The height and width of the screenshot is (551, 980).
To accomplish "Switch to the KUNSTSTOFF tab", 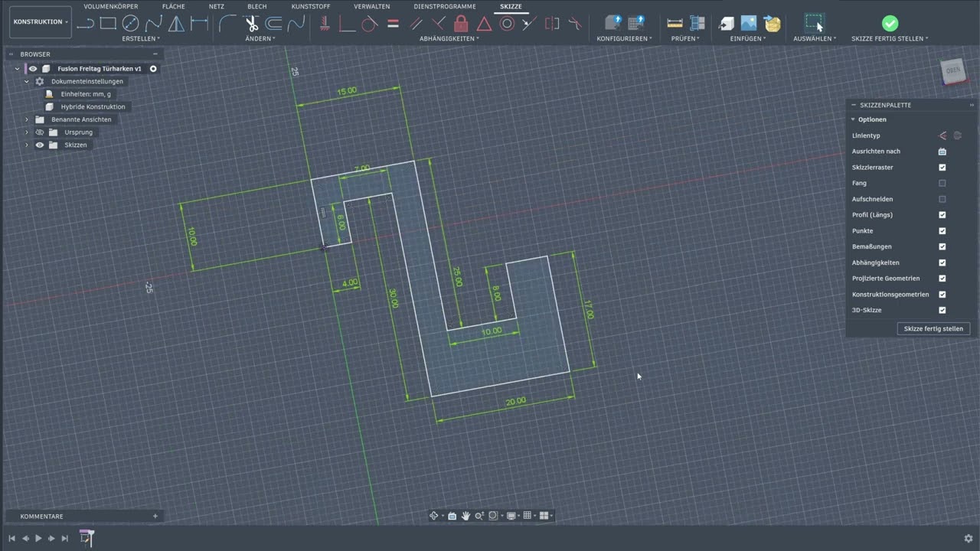I will click(311, 6).
